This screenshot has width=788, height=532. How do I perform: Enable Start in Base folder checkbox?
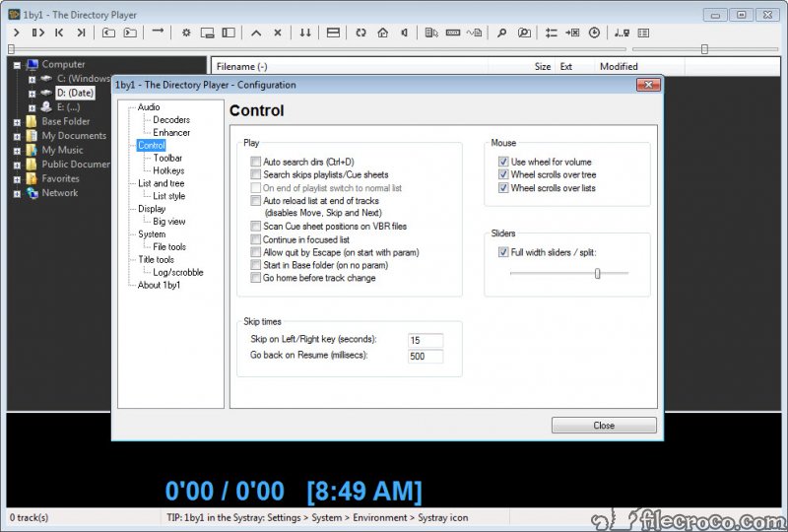pyautogui.click(x=255, y=265)
